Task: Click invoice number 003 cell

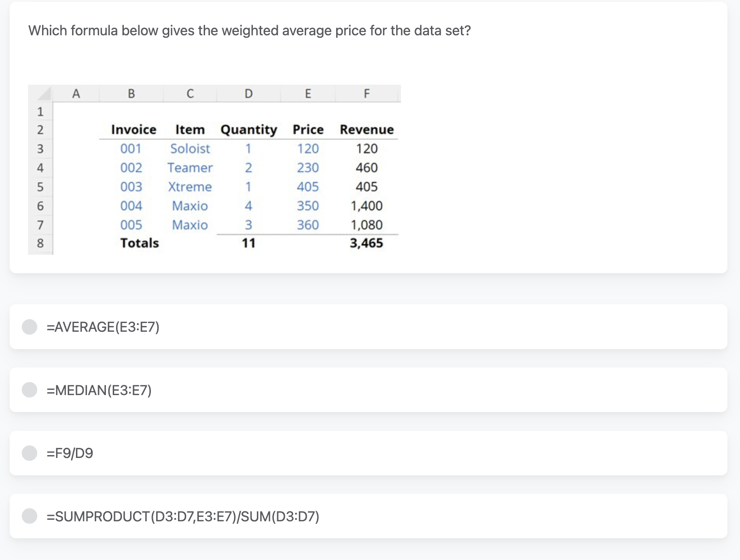Action: [131, 187]
